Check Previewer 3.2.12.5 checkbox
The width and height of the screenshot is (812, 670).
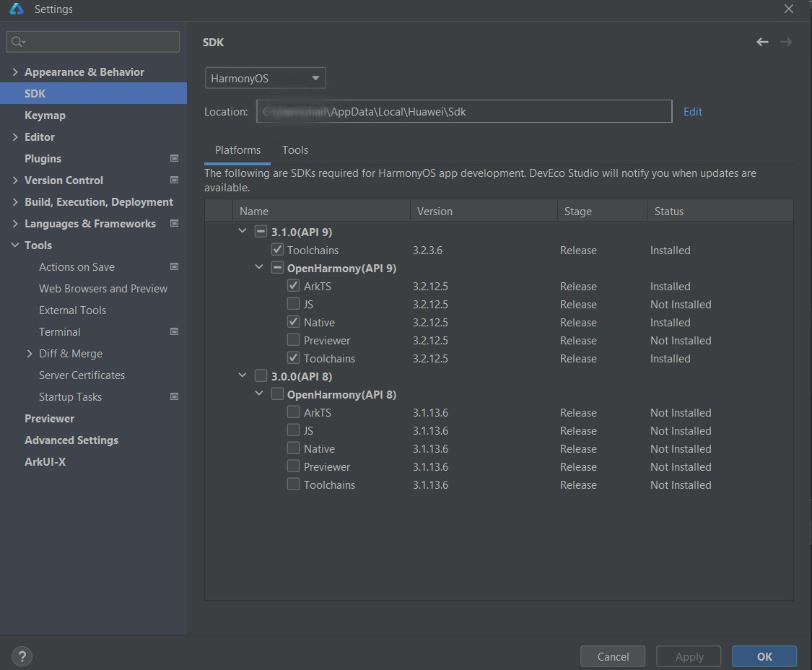293,340
